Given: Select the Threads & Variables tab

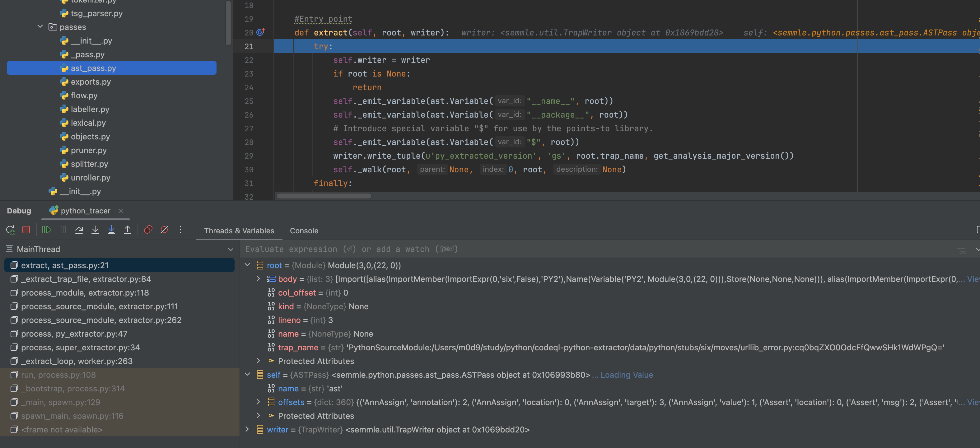Looking at the screenshot, I should click(239, 231).
